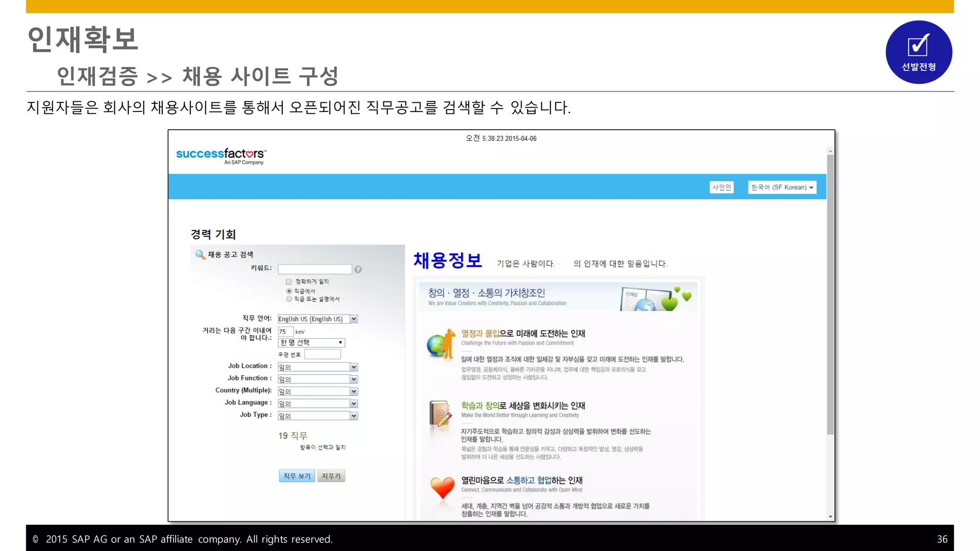Click the scrollbar down arrow
980x551 pixels.
point(830,517)
